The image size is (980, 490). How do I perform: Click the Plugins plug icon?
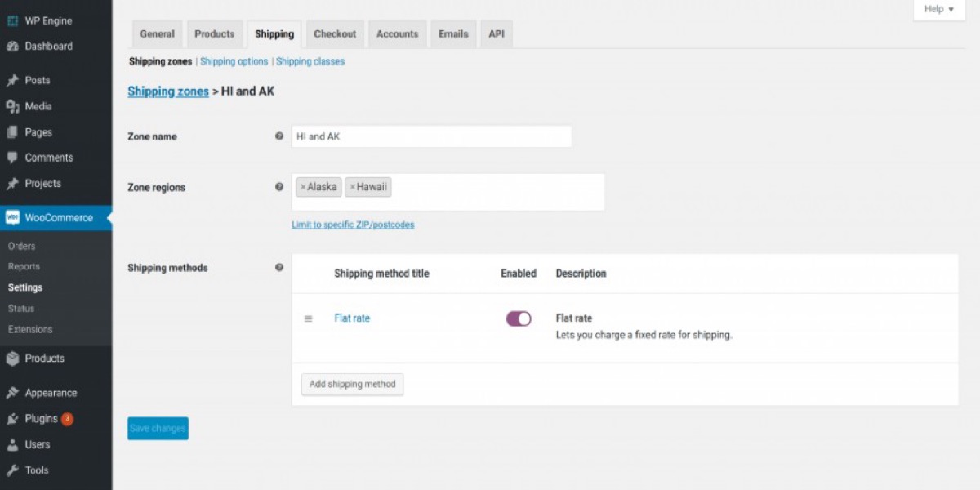click(12, 419)
